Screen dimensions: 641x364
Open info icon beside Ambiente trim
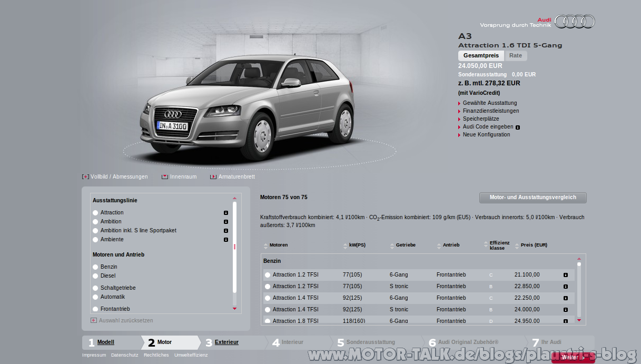[226, 240]
